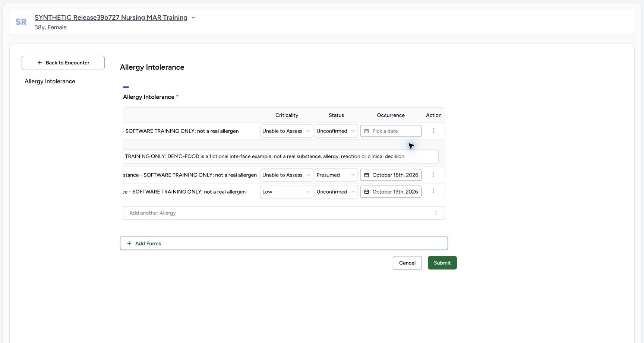Click the 38y, Female patient details
The image size is (644, 343).
(x=51, y=27)
